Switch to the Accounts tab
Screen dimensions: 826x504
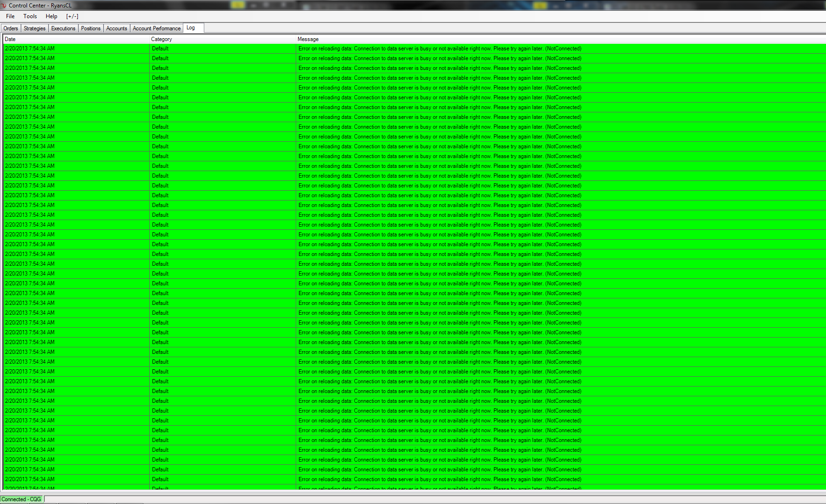coord(117,28)
